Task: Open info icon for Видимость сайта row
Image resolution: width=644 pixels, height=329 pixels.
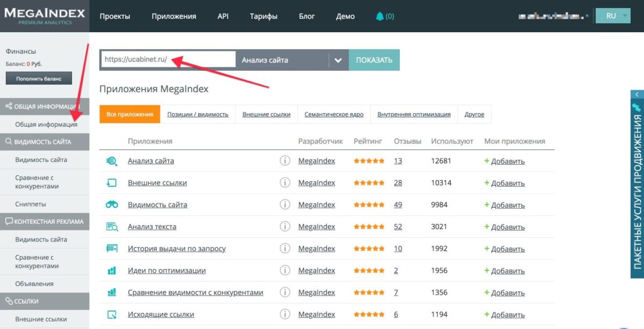Action: pos(285,204)
